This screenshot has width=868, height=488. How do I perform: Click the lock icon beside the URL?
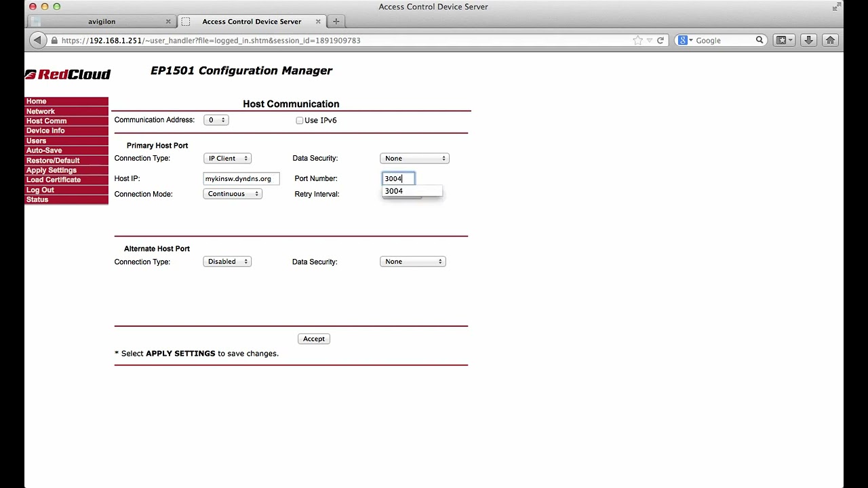54,41
